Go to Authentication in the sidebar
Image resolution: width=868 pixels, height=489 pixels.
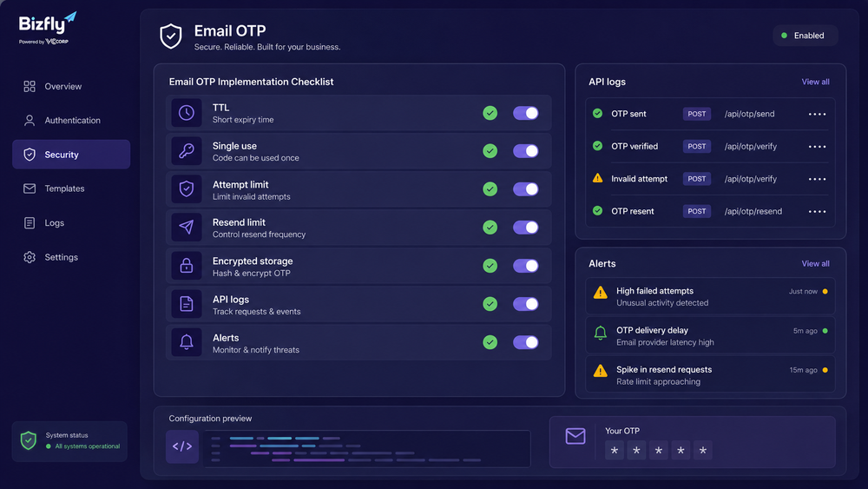[x=71, y=120]
